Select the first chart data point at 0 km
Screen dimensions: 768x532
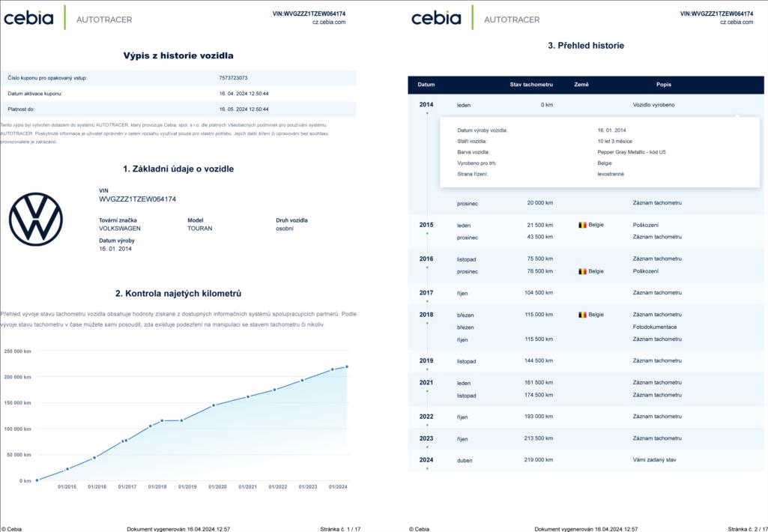click(x=37, y=480)
